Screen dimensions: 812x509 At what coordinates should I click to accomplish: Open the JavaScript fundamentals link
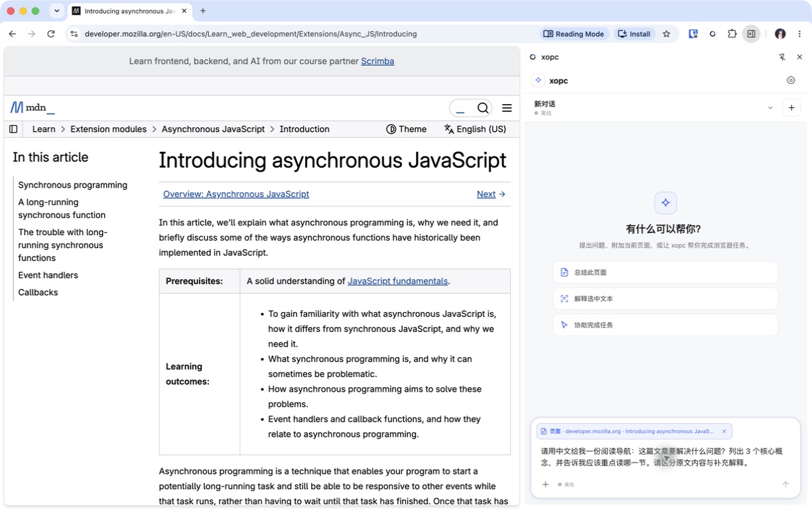(x=397, y=281)
